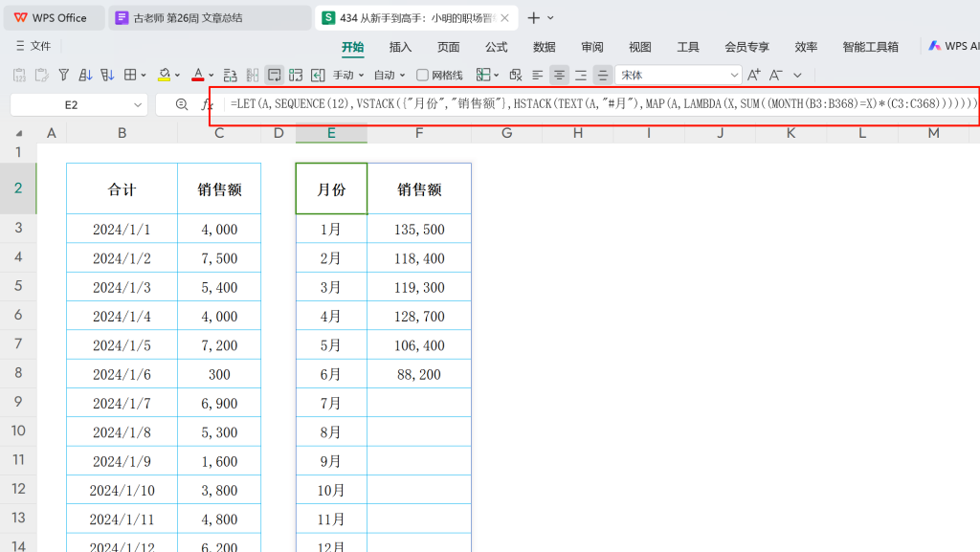This screenshot has height=552, width=980.
Task: Select row 8 header
Action: pos(18,373)
